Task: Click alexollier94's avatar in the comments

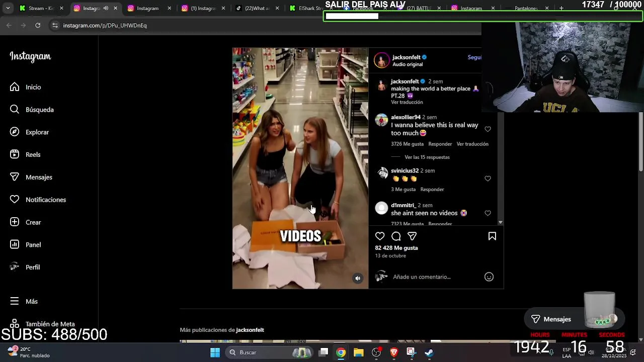Action: [382, 120]
